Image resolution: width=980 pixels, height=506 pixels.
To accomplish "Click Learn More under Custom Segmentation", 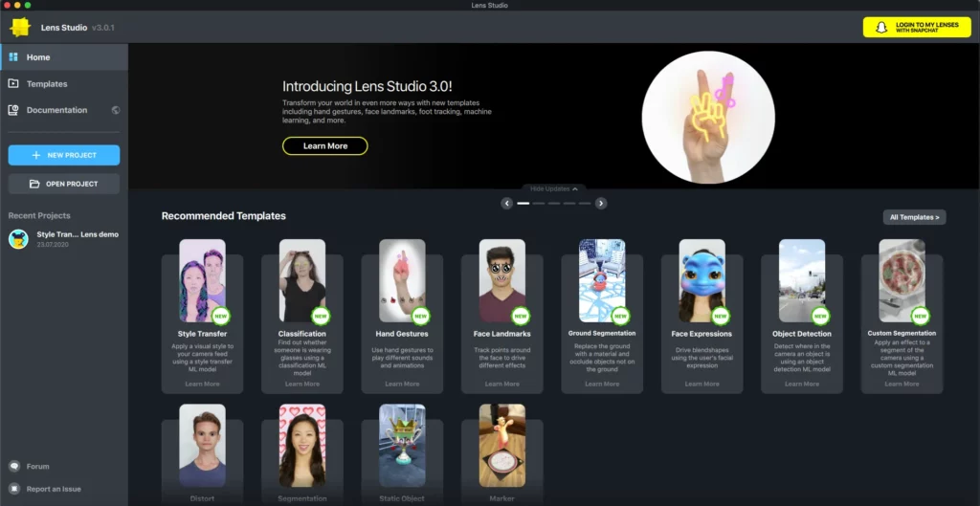I will point(902,384).
